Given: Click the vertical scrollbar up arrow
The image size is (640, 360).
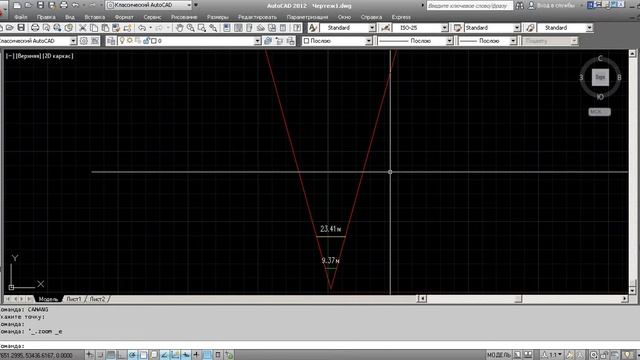Looking at the screenshot, I should (x=632, y=53).
